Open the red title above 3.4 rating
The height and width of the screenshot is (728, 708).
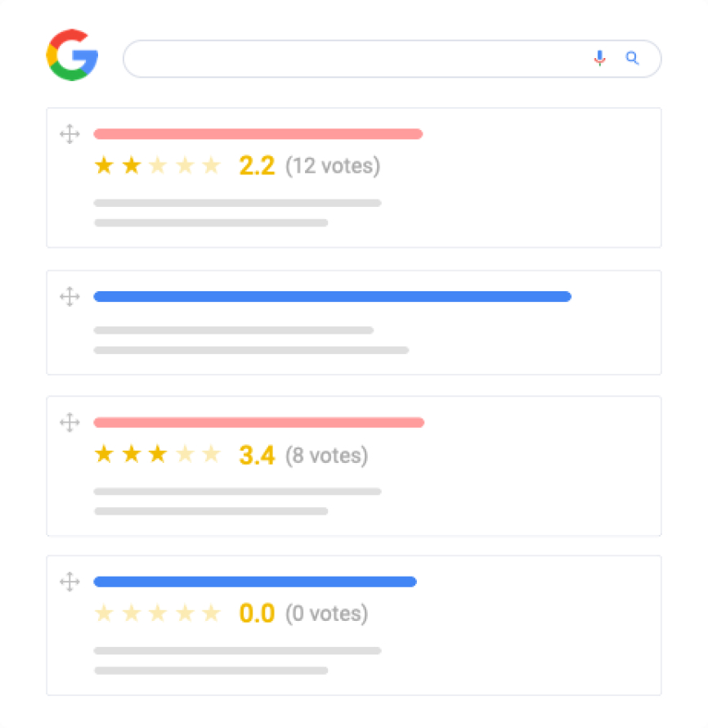point(258,423)
